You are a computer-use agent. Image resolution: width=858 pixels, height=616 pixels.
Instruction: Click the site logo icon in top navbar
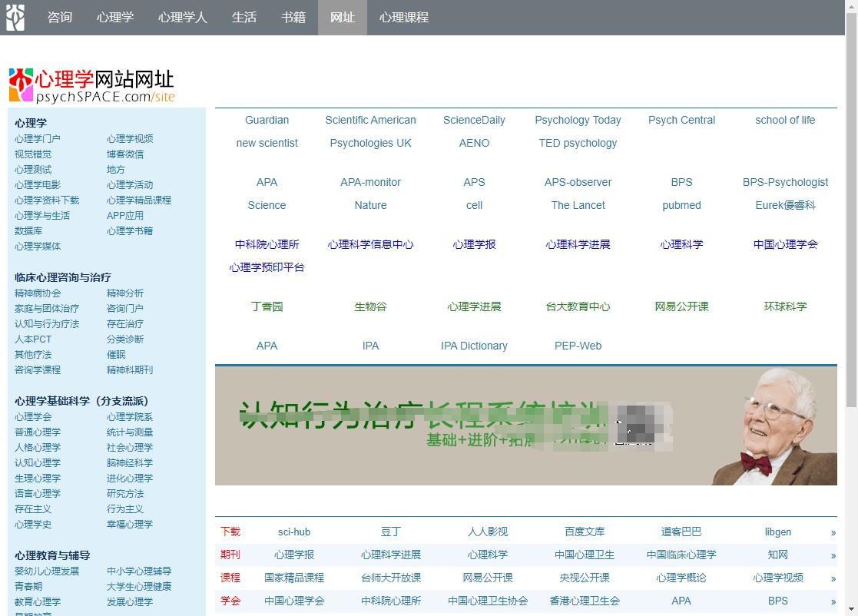tap(15, 17)
